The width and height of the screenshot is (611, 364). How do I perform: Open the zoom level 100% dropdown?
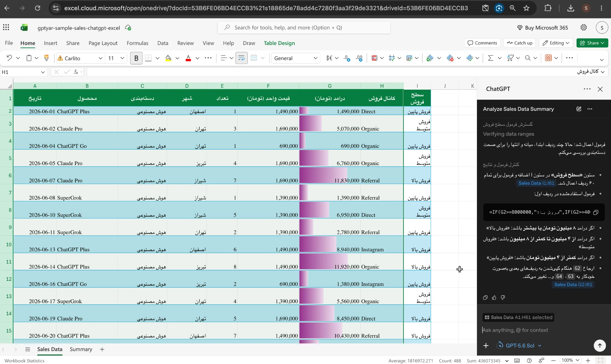570,360
